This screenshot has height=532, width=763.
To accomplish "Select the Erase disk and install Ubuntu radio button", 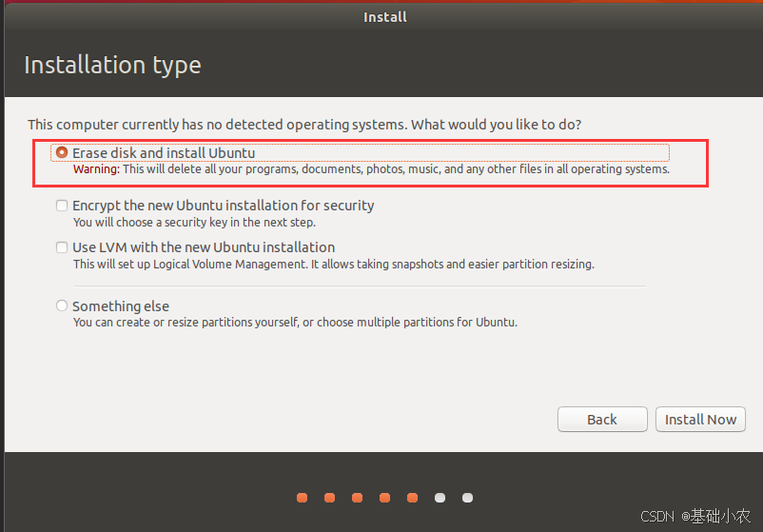I will click(x=62, y=153).
